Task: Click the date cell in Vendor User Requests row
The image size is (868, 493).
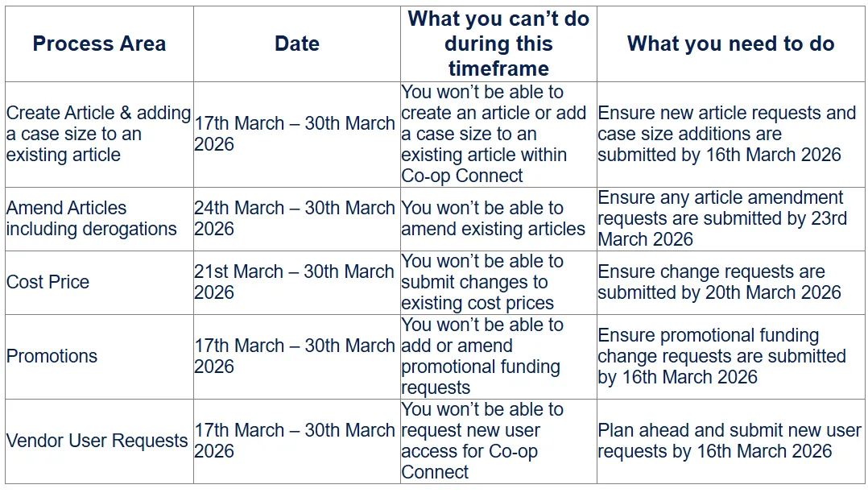Action: [297, 441]
